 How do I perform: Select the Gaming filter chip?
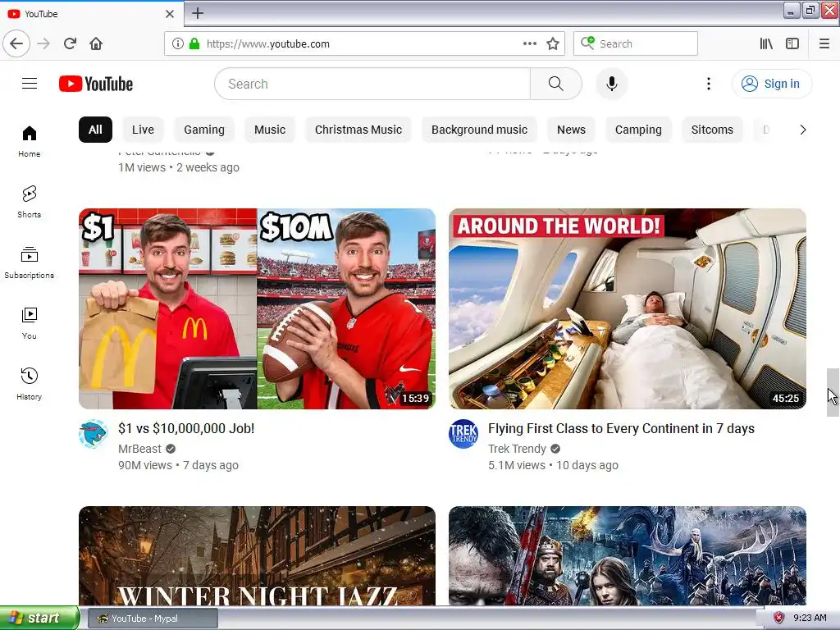pos(204,130)
